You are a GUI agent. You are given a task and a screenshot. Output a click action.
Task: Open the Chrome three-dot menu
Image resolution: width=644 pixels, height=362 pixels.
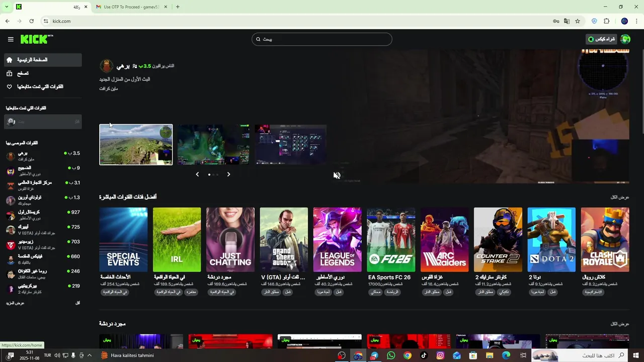point(637,21)
